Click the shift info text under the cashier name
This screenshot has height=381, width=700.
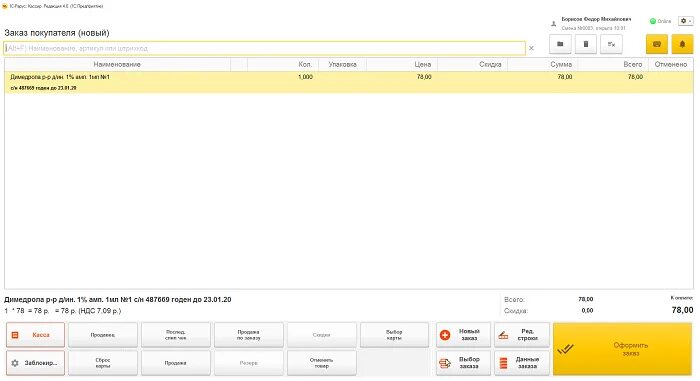click(x=593, y=28)
